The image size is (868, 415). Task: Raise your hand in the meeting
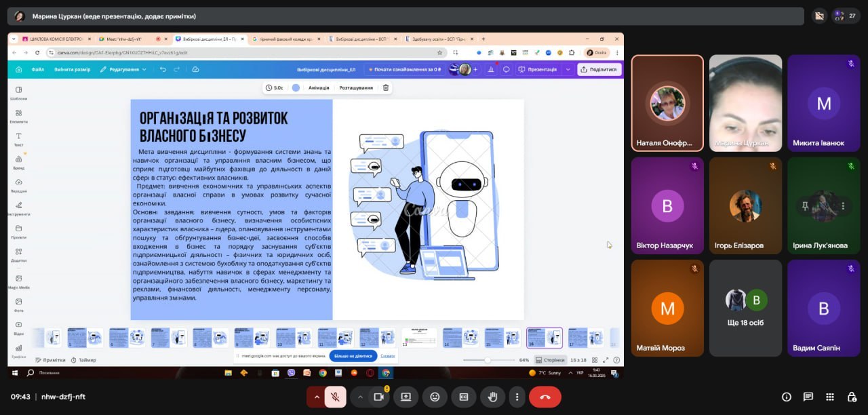tap(493, 397)
